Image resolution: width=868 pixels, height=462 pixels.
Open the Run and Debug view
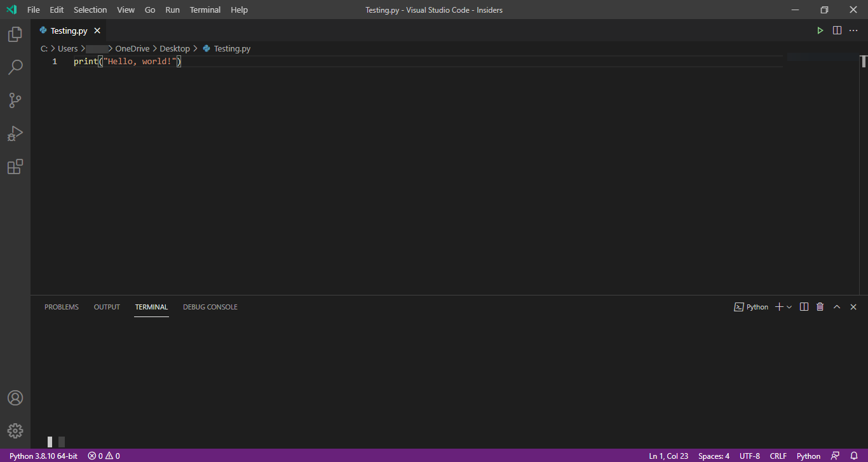tap(15, 133)
